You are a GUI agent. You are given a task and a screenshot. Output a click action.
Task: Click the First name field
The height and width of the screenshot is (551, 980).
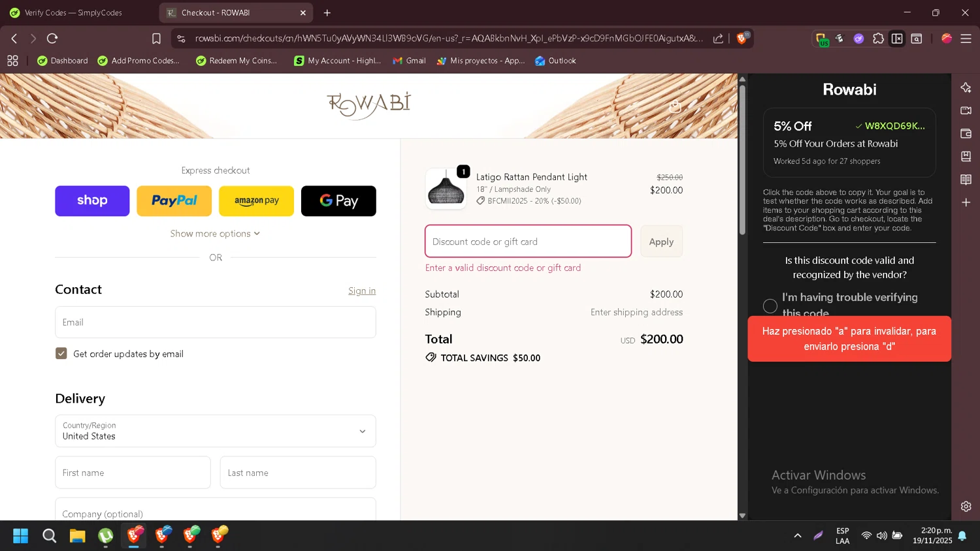pyautogui.click(x=133, y=473)
